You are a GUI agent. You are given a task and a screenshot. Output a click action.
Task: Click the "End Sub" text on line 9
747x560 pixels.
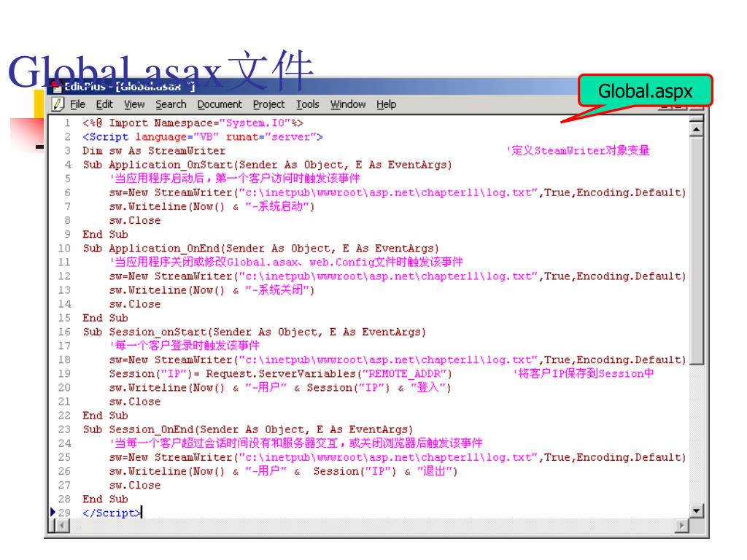(x=105, y=234)
